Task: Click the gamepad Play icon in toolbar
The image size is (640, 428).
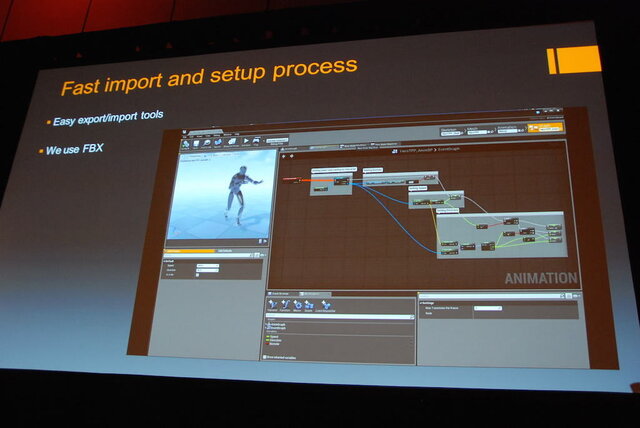Action: 256,140
